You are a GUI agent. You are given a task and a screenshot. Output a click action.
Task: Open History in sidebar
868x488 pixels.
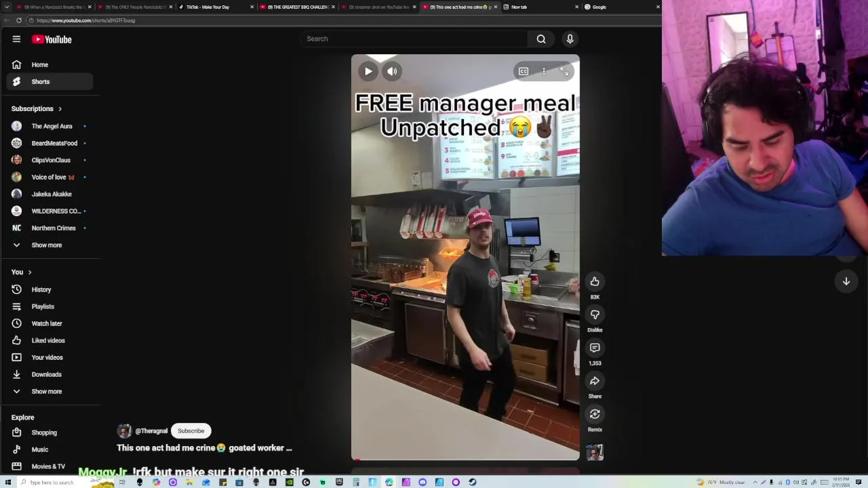pos(50,289)
